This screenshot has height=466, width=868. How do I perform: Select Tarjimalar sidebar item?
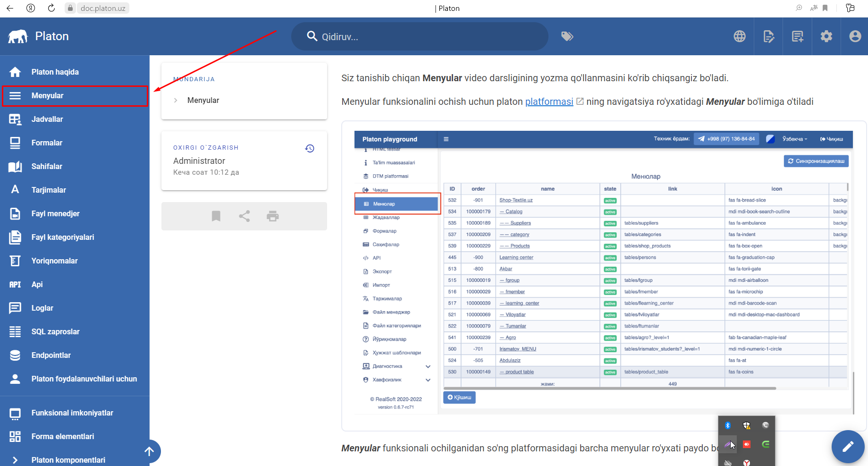pos(75,190)
